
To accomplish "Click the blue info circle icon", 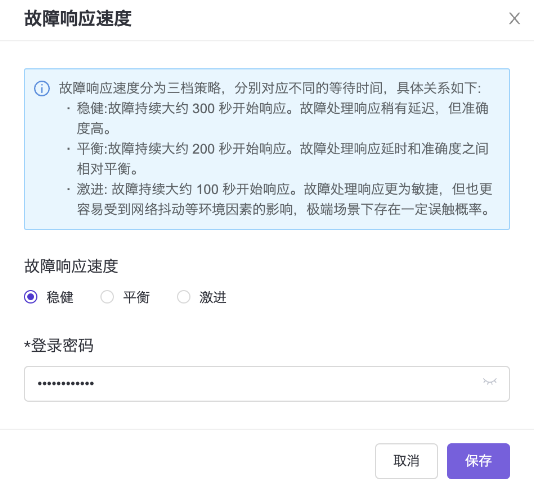I will pyautogui.click(x=42, y=89).
